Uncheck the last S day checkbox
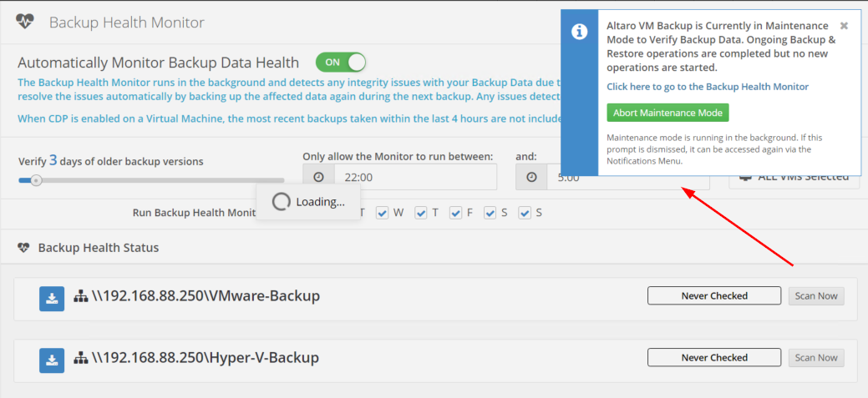The height and width of the screenshot is (398, 868). click(525, 213)
